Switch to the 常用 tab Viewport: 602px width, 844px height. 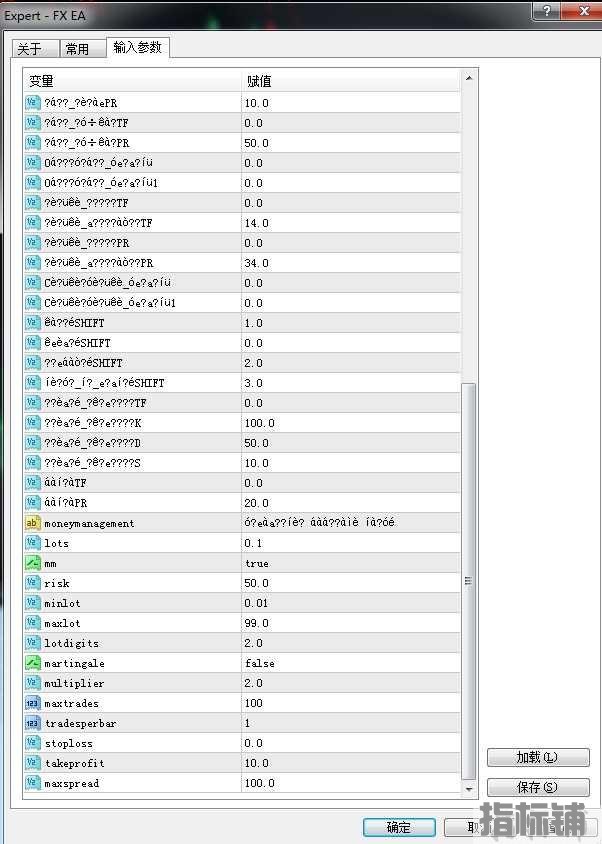pyautogui.click(x=77, y=49)
